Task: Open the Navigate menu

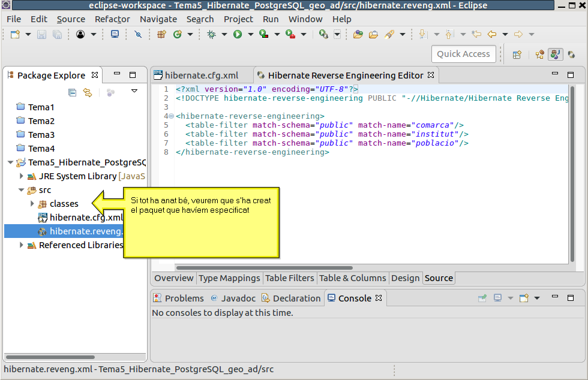Action: coord(158,19)
